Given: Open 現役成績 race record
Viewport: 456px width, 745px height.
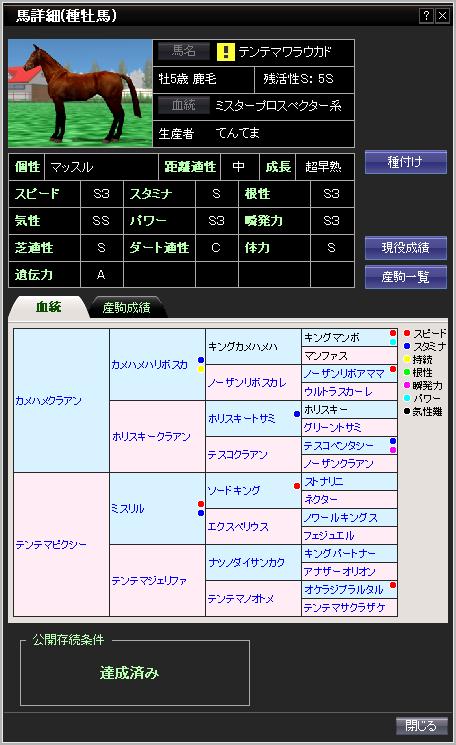Looking at the screenshot, I should coord(406,248).
